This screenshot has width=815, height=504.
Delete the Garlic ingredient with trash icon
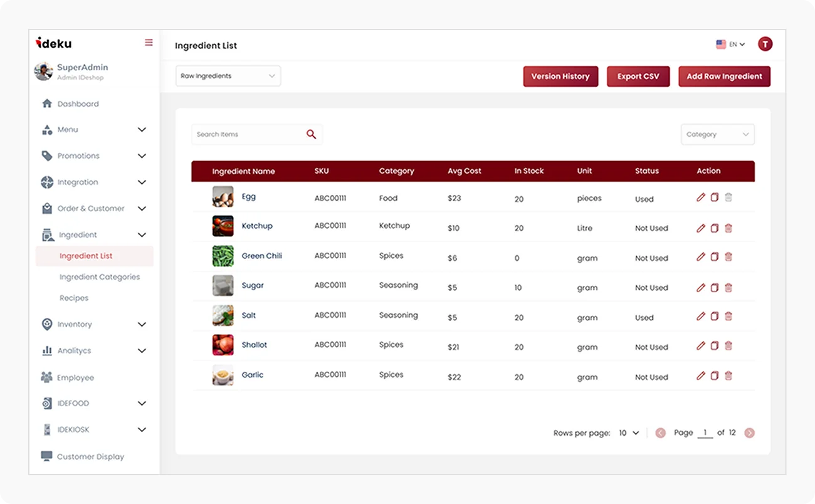(728, 376)
